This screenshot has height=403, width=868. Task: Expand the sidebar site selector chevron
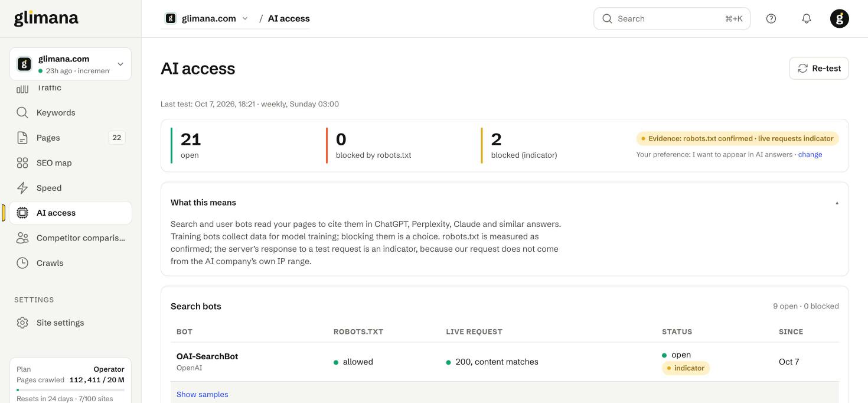pos(120,64)
